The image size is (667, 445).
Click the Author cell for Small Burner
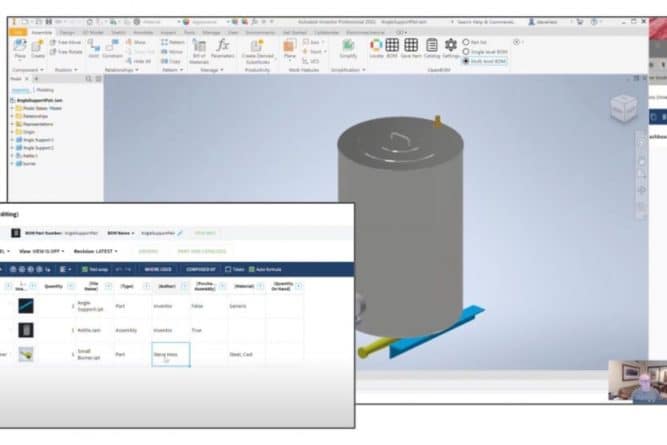[170, 354]
